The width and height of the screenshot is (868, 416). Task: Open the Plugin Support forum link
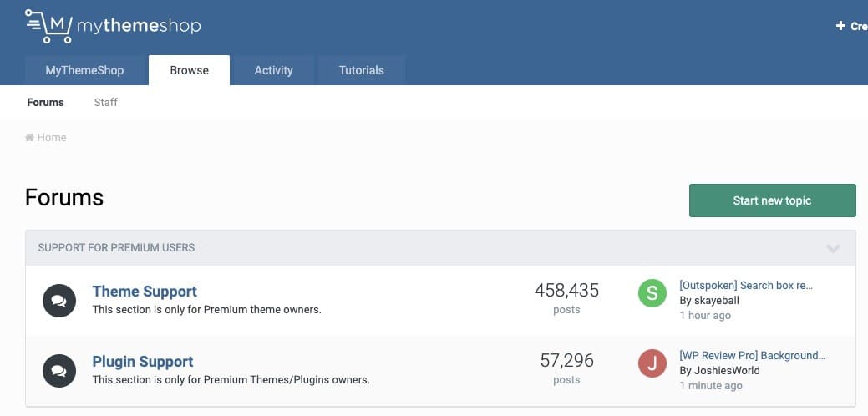[x=143, y=361]
